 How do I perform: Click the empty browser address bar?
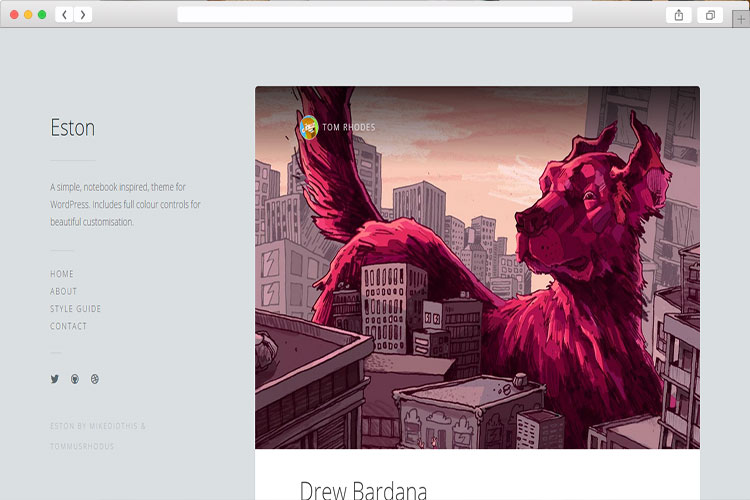point(375,14)
